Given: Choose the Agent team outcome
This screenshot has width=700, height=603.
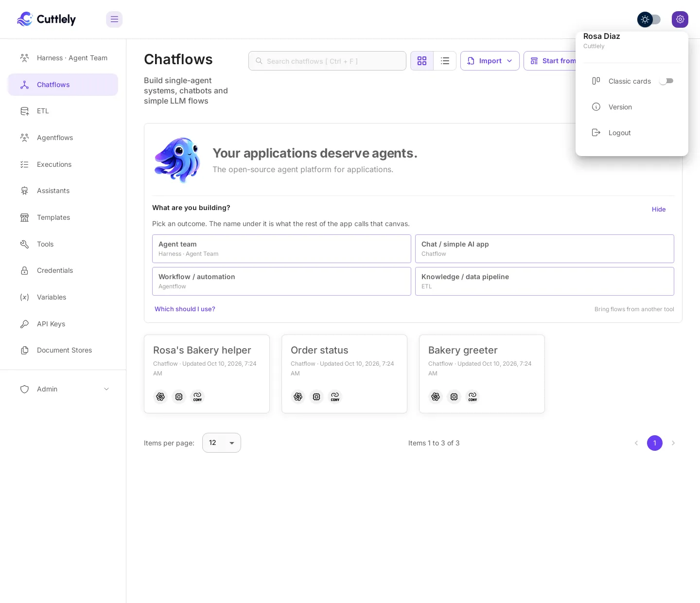Looking at the screenshot, I should coord(281,249).
